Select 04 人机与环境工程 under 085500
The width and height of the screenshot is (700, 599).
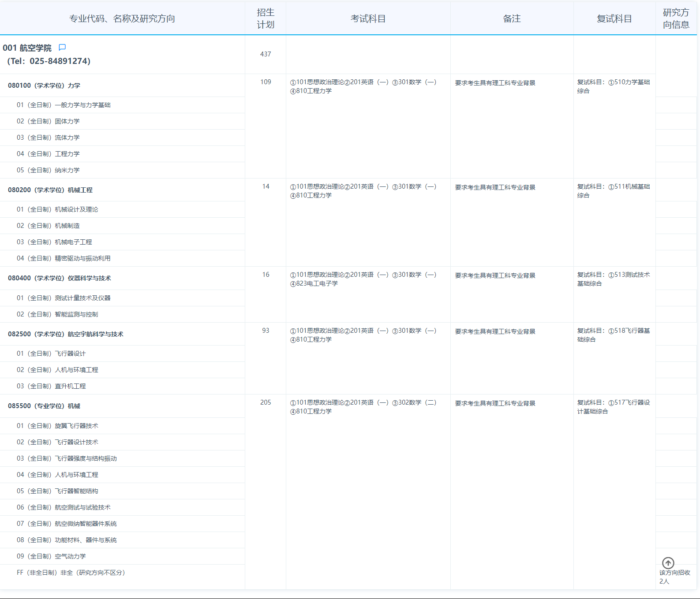122,475
